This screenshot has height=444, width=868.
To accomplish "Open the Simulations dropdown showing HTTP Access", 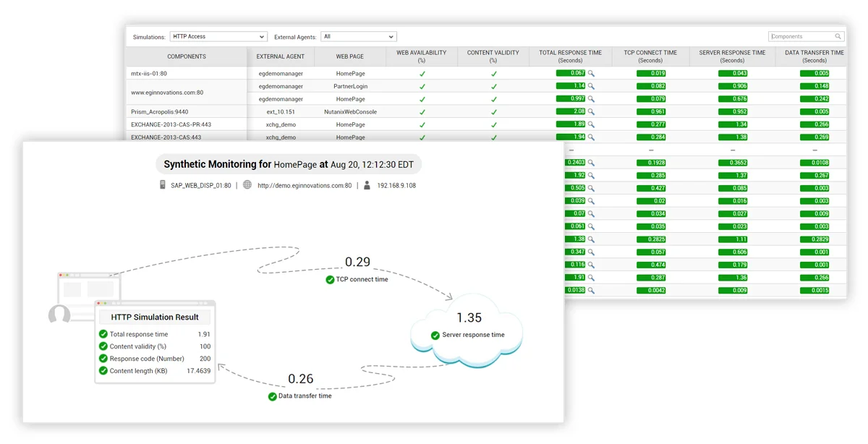I will 218,37.
